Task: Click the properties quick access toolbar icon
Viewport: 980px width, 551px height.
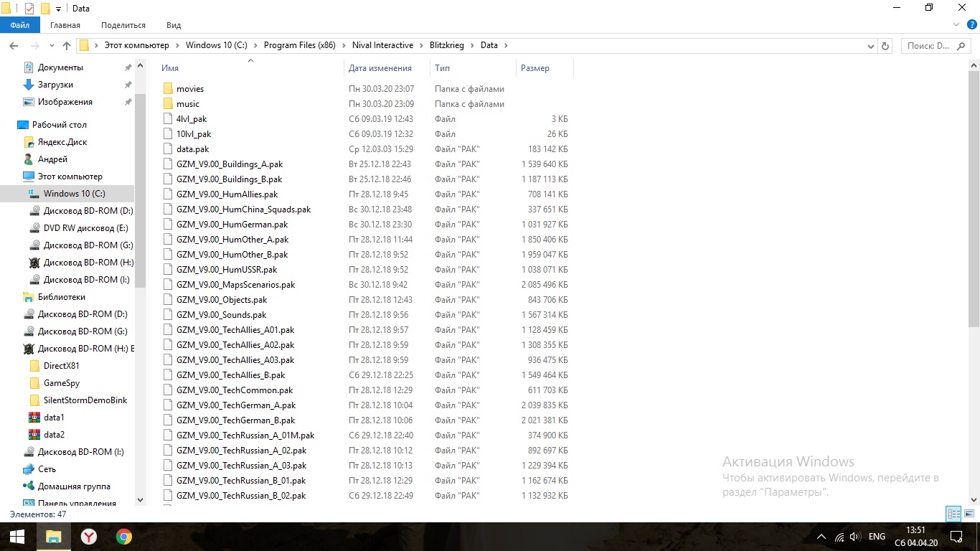Action: click(29, 9)
